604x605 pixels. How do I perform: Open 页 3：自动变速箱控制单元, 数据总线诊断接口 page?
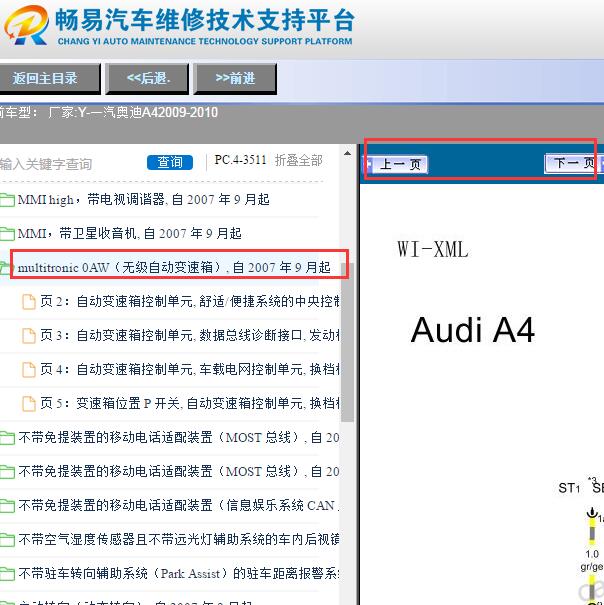click(189, 335)
